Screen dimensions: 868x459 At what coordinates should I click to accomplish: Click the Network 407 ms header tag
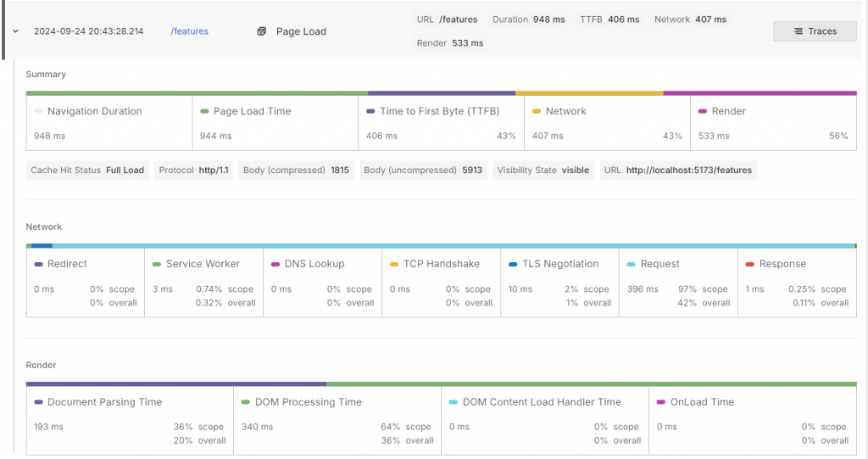tap(690, 20)
